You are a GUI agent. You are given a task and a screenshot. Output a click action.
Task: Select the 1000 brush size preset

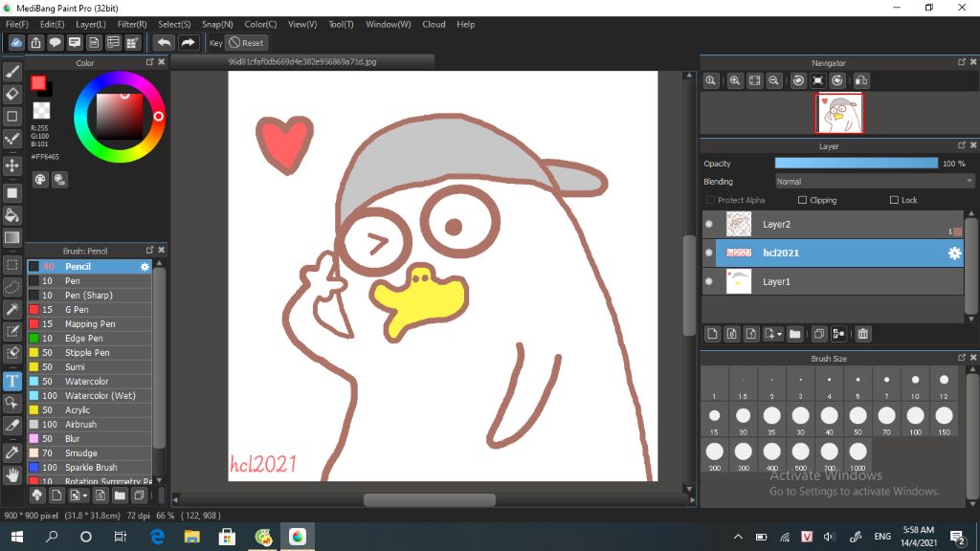pyautogui.click(x=857, y=455)
